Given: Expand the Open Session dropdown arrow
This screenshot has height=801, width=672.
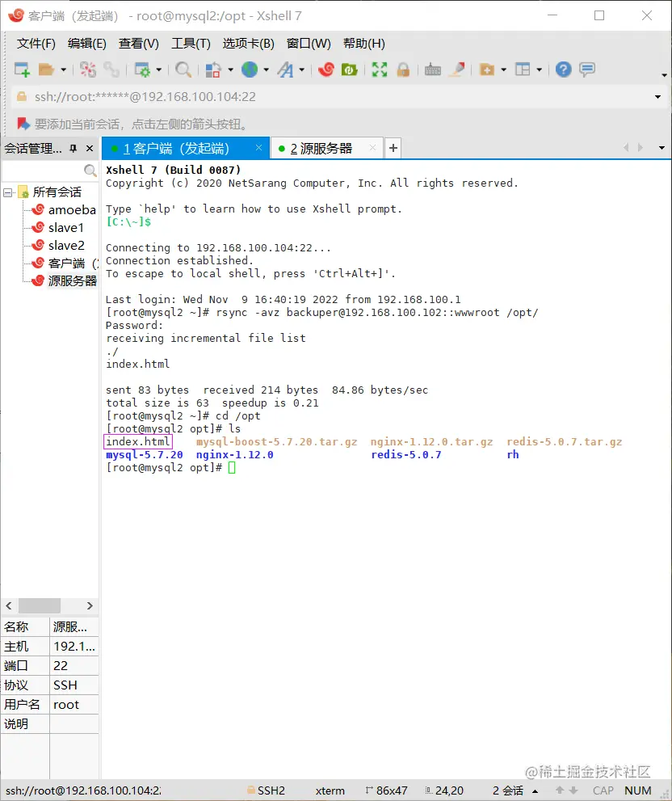Looking at the screenshot, I should tap(63, 70).
